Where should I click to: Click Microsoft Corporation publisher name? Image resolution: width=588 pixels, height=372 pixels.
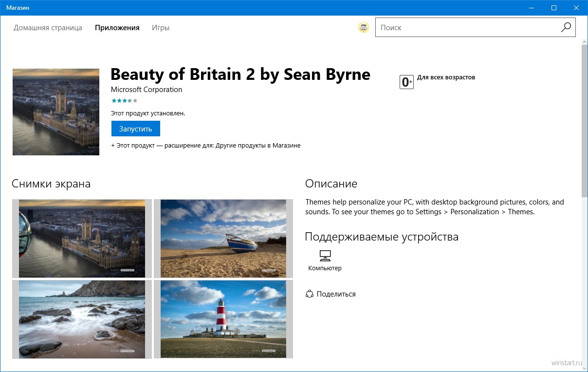pyautogui.click(x=147, y=90)
